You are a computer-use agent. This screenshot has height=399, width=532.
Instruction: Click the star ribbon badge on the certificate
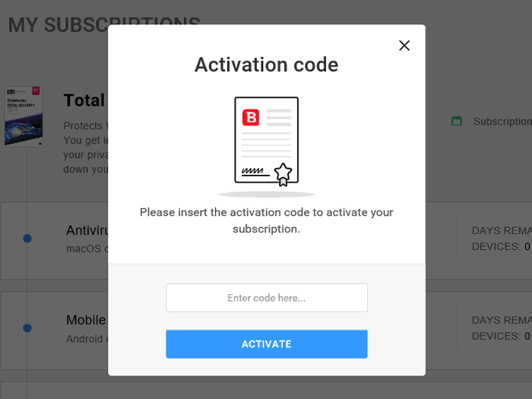(x=283, y=174)
